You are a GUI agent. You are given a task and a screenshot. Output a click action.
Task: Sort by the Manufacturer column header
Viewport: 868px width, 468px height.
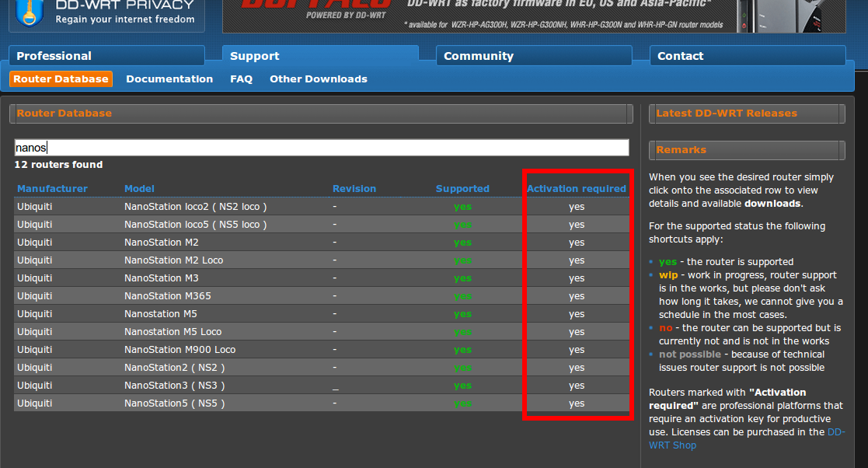[52, 189]
